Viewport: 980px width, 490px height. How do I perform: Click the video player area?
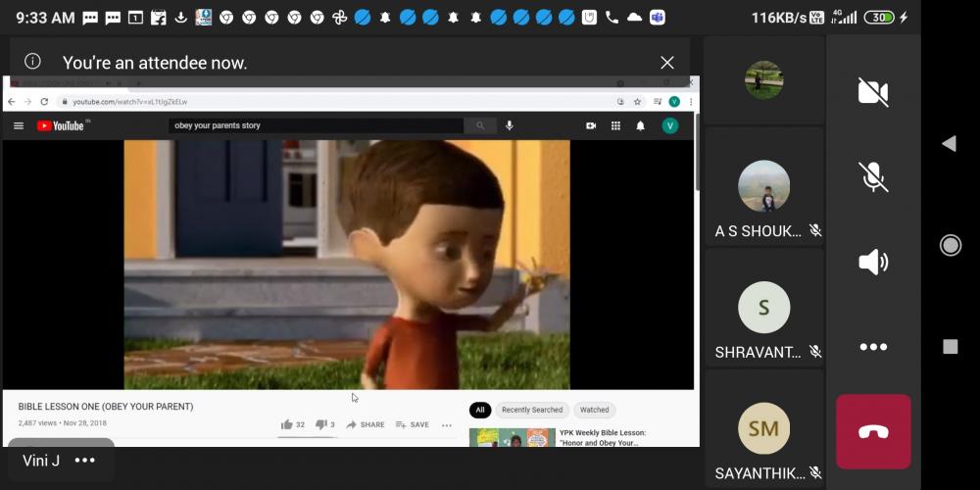(347, 265)
